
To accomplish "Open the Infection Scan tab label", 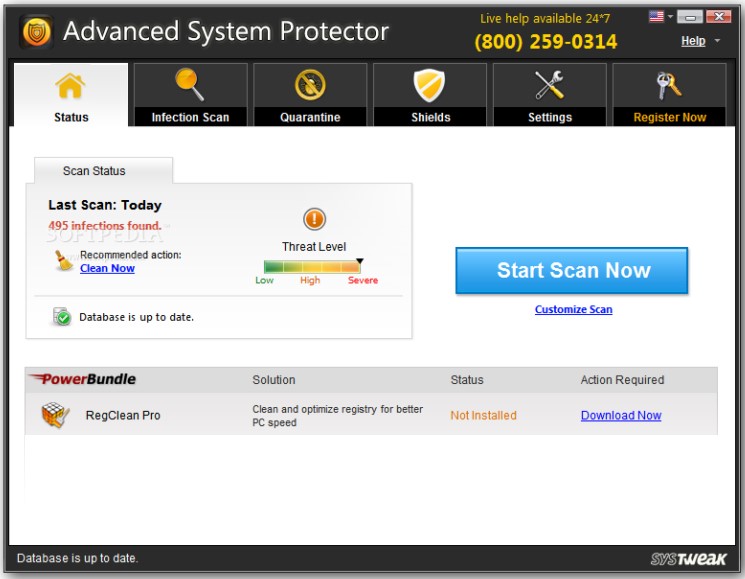I will click(x=190, y=117).
